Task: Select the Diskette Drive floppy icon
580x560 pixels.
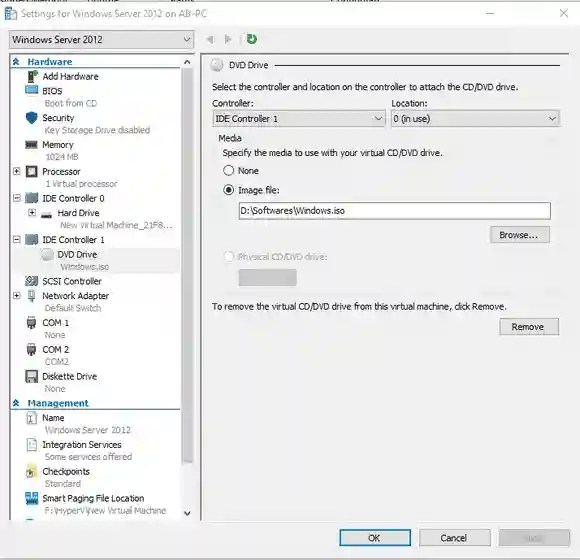Action: [x=31, y=377]
